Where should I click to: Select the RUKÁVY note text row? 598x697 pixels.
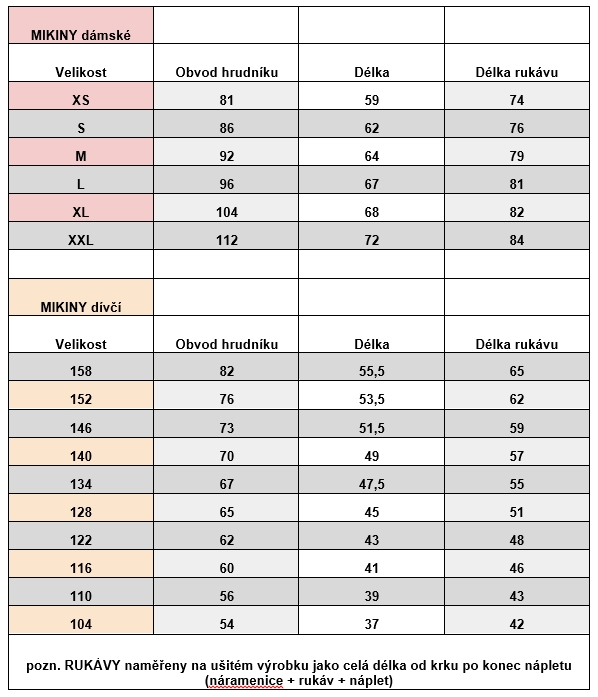tap(299, 662)
